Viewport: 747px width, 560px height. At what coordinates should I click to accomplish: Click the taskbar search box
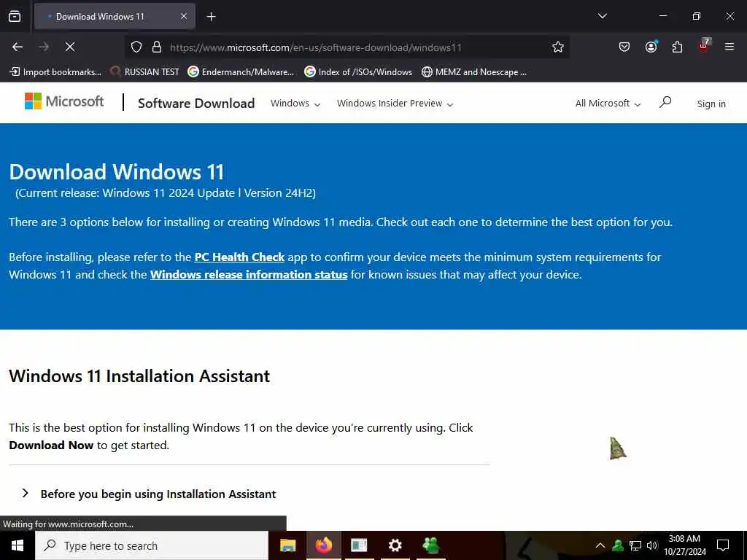(x=152, y=545)
